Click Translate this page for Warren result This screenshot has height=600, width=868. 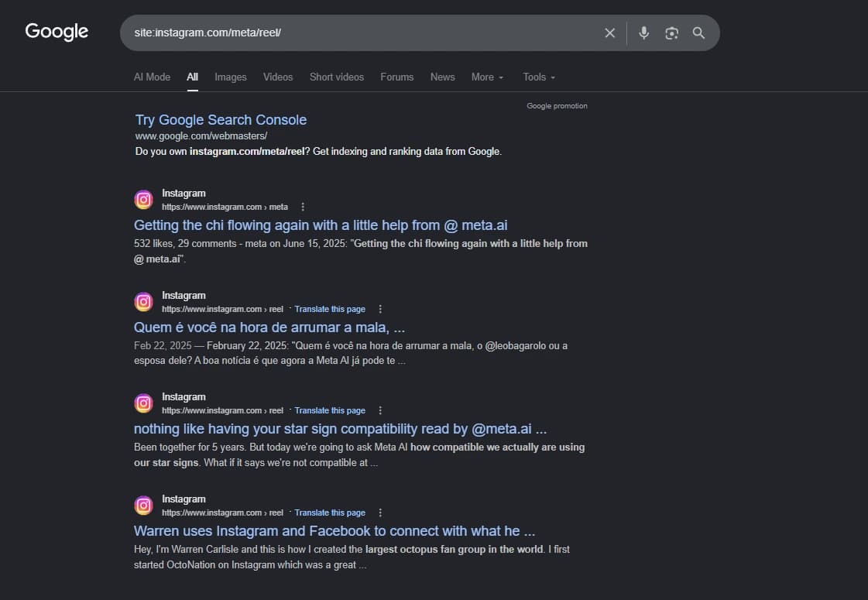330,513
